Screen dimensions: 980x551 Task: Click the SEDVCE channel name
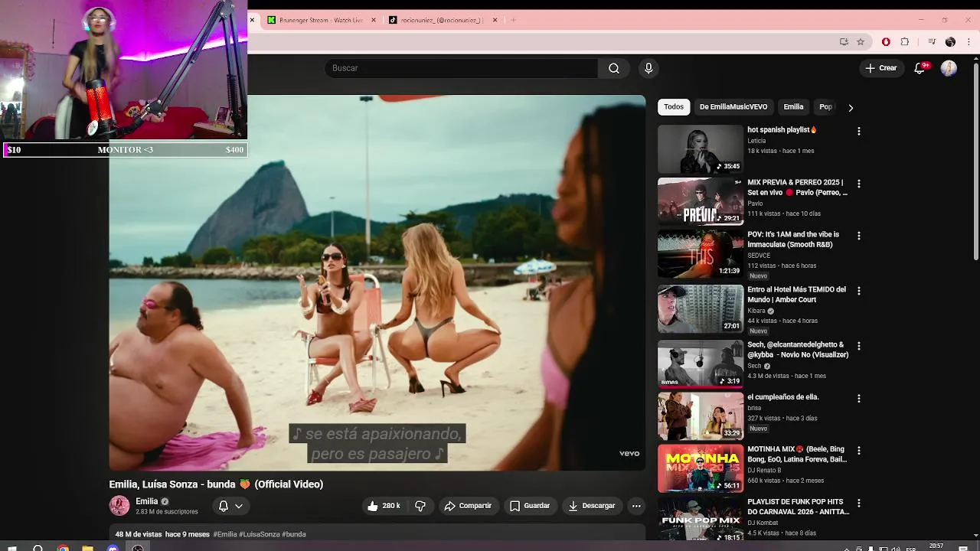click(759, 256)
